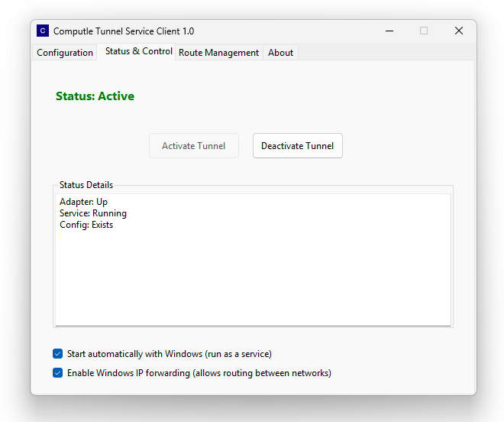This screenshot has height=422, width=504.
Task: Click the 'Config: Exists' status line
Action: point(86,225)
